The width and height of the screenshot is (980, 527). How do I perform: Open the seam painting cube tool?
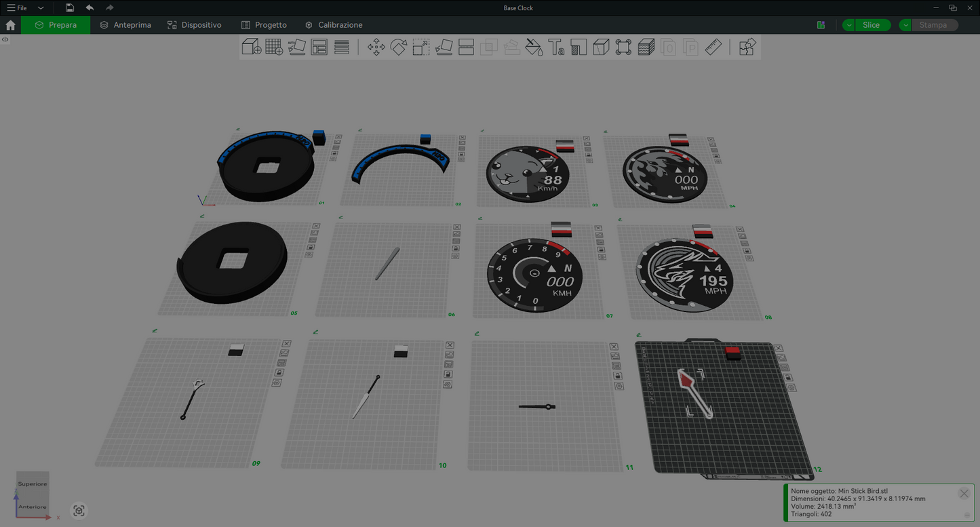[601, 47]
